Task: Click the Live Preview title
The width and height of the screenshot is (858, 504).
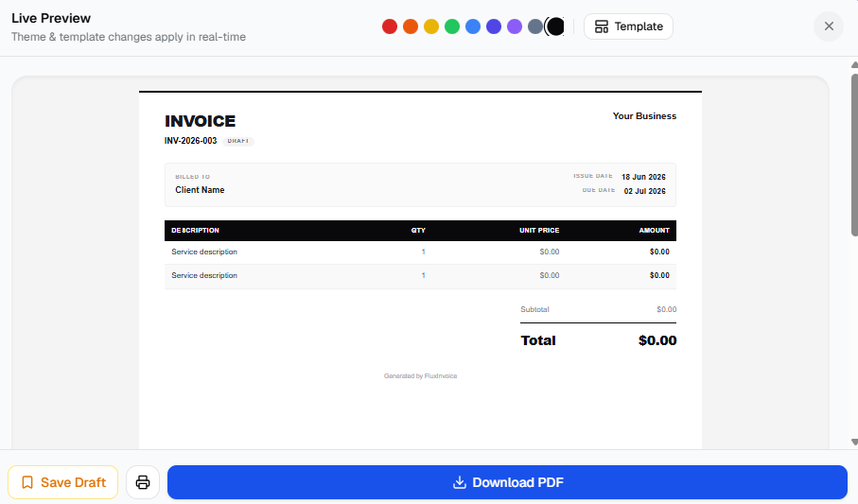Action: tap(51, 18)
